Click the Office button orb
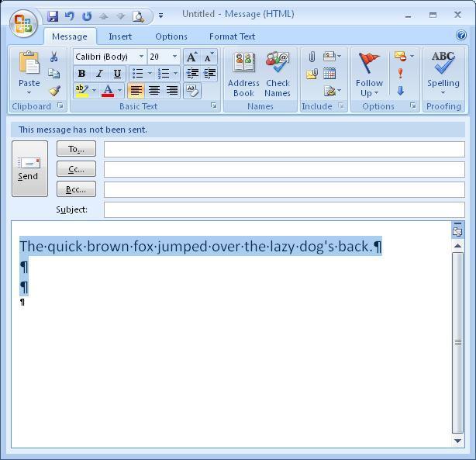Viewport: 476px width, 460px height. pos(23,24)
